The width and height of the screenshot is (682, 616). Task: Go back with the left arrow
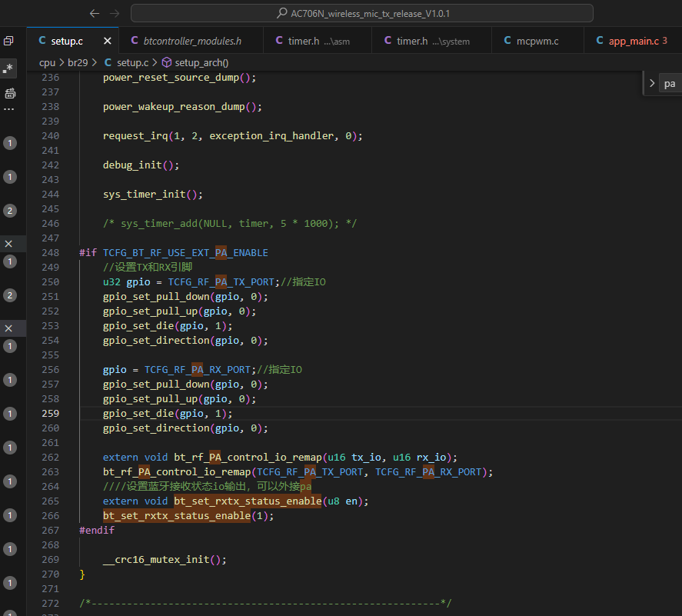click(x=95, y=14)
